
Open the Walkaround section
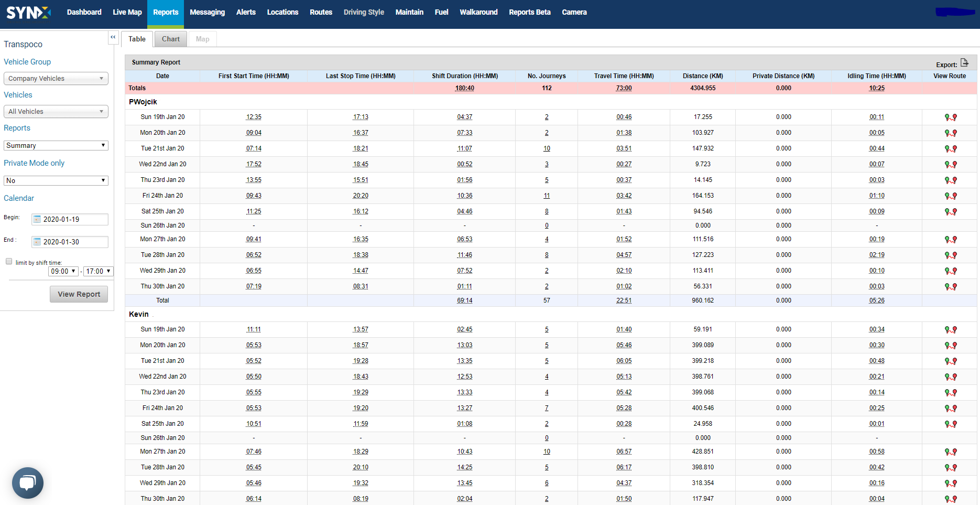tap(478, 12)
